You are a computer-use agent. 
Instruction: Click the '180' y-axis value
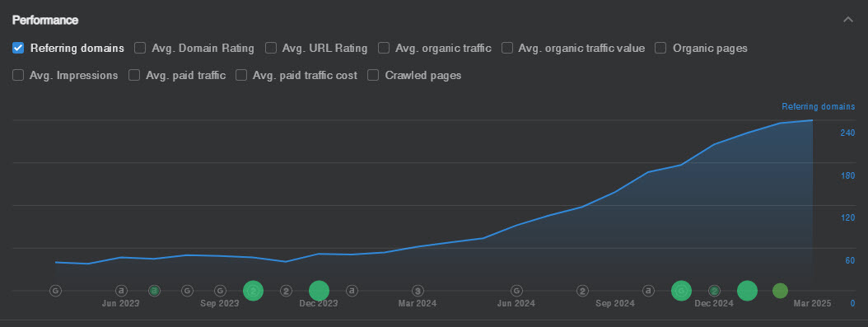847,175
